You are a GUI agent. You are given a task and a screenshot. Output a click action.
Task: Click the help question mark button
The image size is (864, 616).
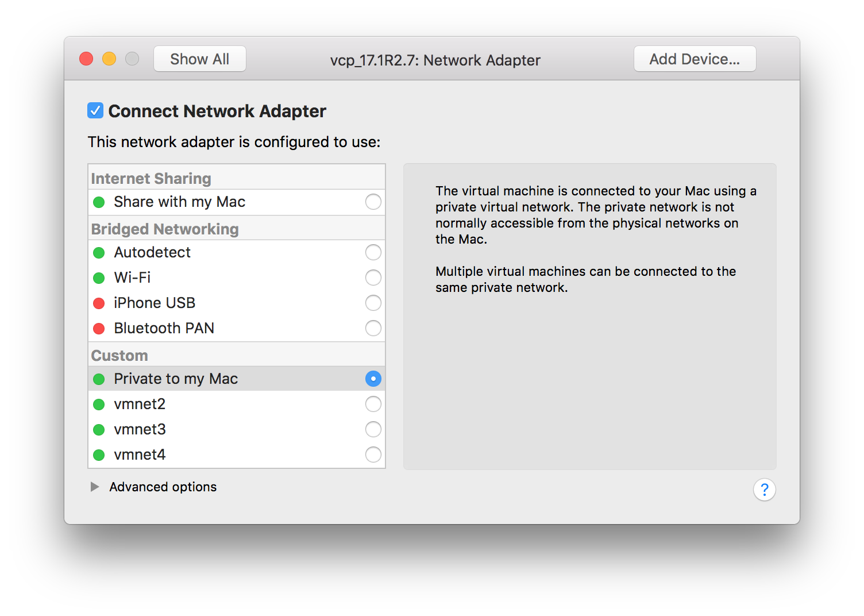[764, 490]
